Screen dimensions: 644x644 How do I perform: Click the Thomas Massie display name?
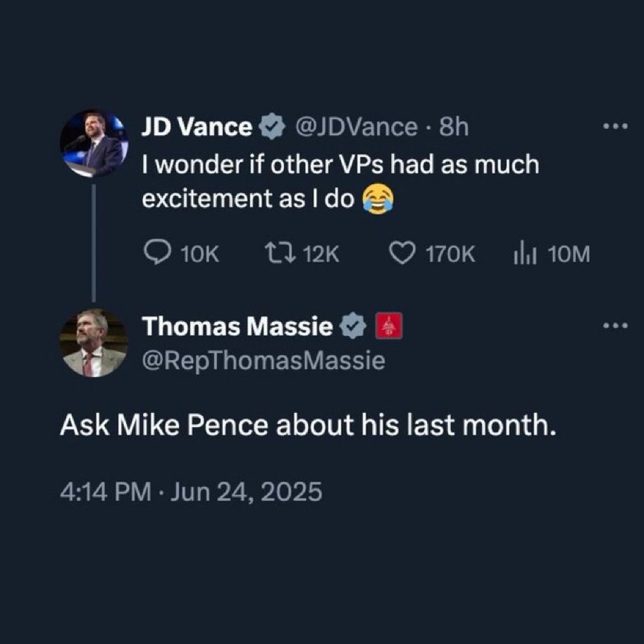point(237,326)
